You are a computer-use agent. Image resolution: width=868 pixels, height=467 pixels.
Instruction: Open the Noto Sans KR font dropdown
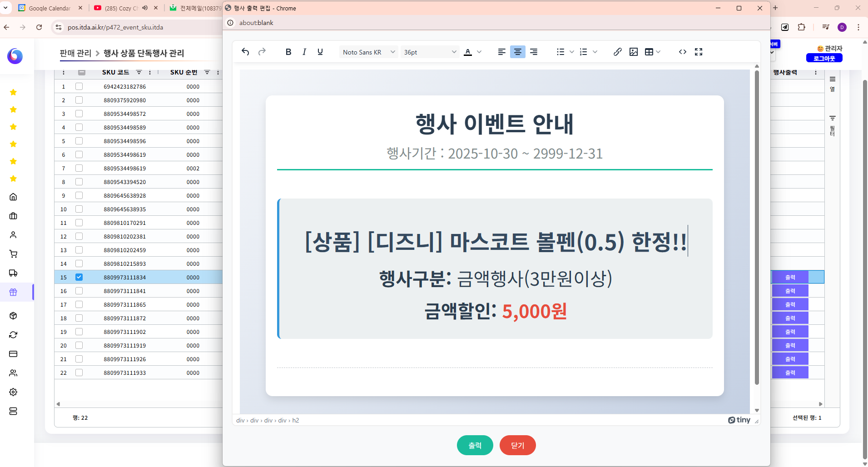pos(368,52)
